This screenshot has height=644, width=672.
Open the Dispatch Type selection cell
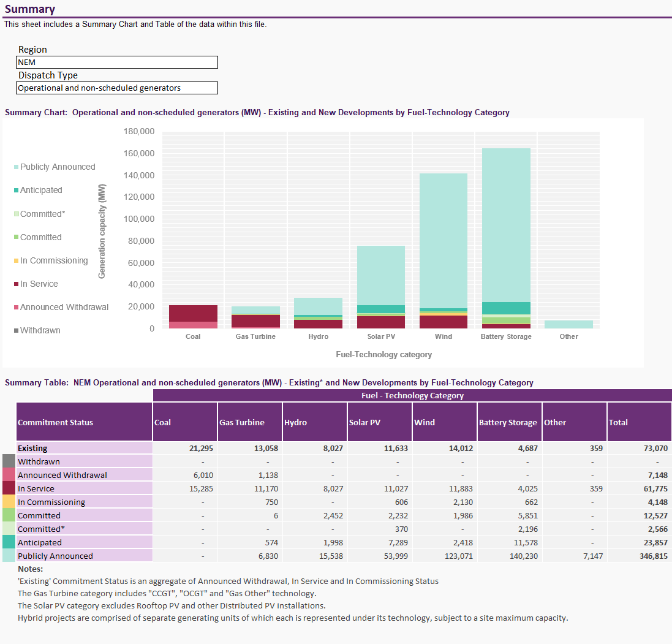coord(116,88)
